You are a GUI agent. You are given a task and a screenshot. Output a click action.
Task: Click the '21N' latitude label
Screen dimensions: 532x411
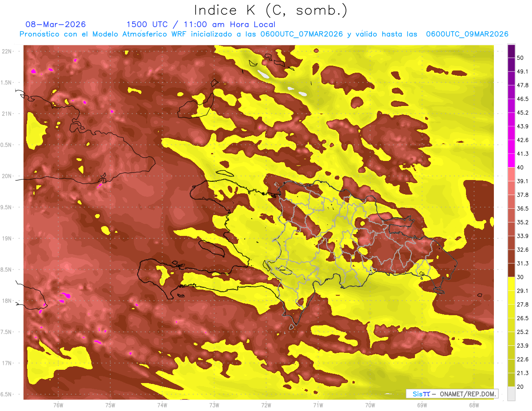(7, 114)
